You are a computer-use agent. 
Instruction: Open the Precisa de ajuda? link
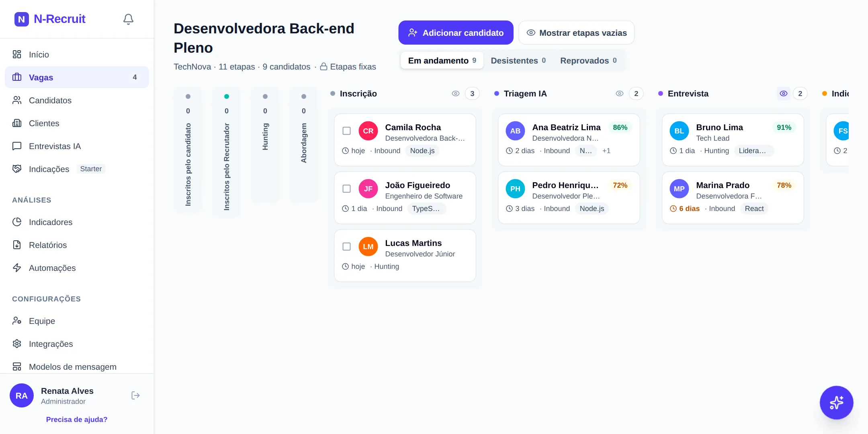click(77, 420)
